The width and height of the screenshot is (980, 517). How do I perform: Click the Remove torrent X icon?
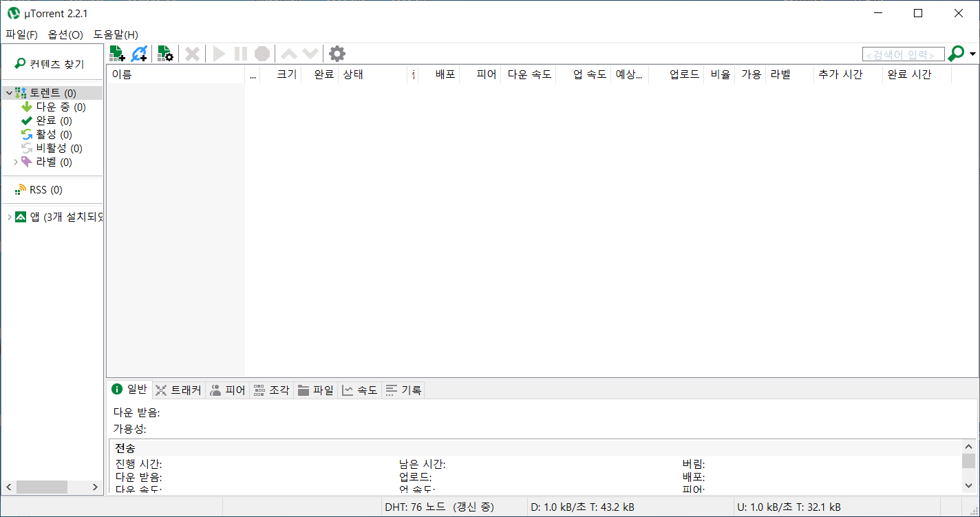[193, 54]
